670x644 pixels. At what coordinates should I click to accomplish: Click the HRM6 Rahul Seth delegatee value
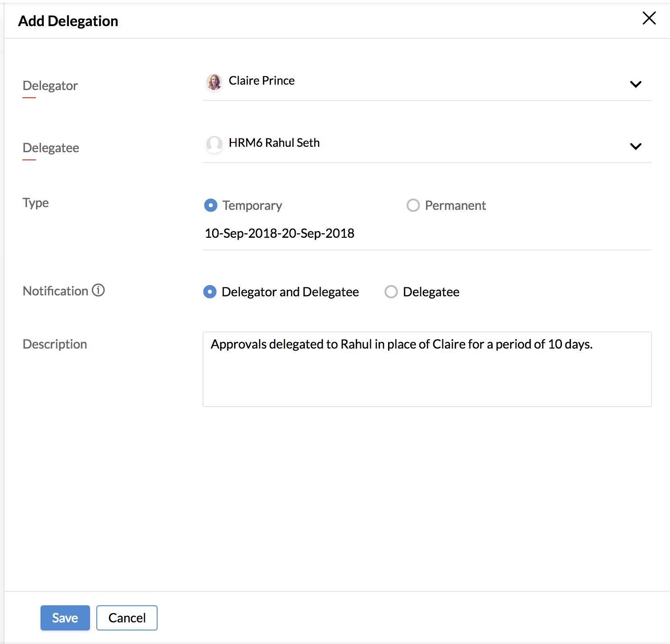(x=274, y=143)
